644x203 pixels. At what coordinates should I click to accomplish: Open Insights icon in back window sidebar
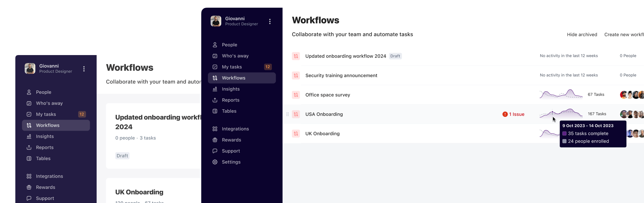[29, 136]
